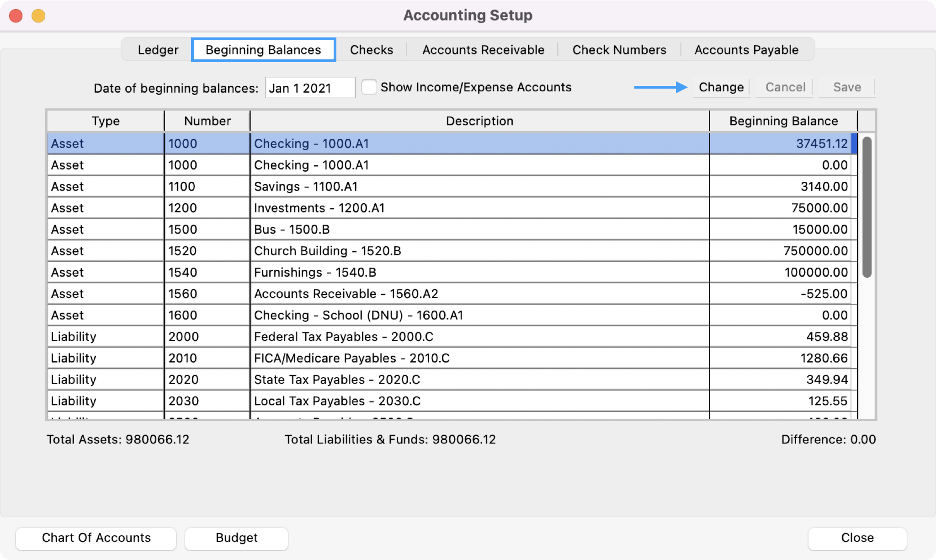Click the 75000.00 Investments balance cell

coord(819,208)
